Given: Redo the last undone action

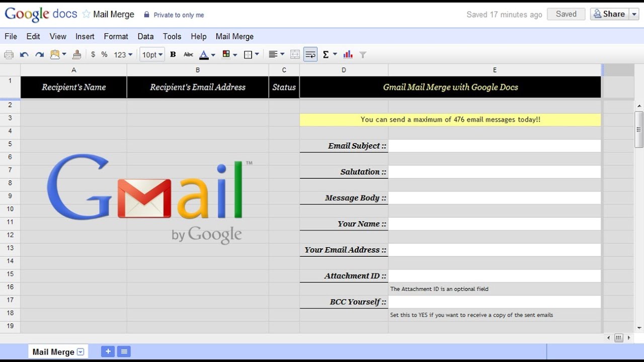Looking at the screenshot, I should click(x=40, y=55).
